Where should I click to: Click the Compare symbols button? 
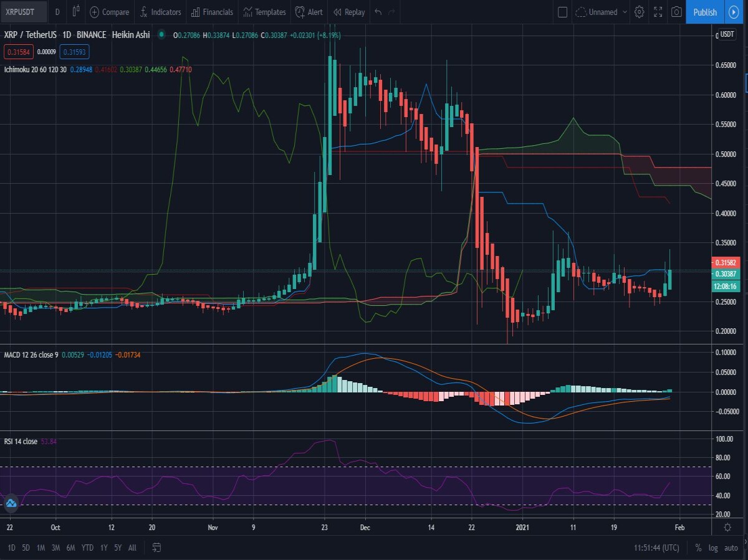click(109, 12)
